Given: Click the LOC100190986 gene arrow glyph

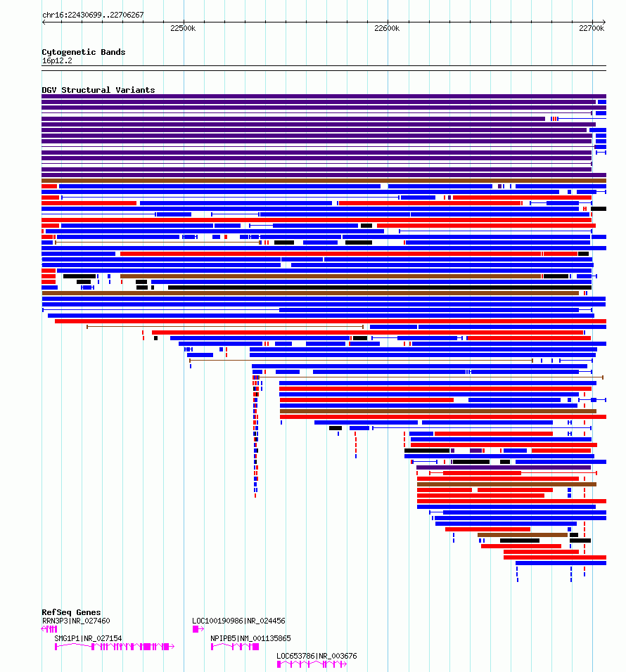Looking at the screenshot, I should pyautogui.click(x=198, y=629).
